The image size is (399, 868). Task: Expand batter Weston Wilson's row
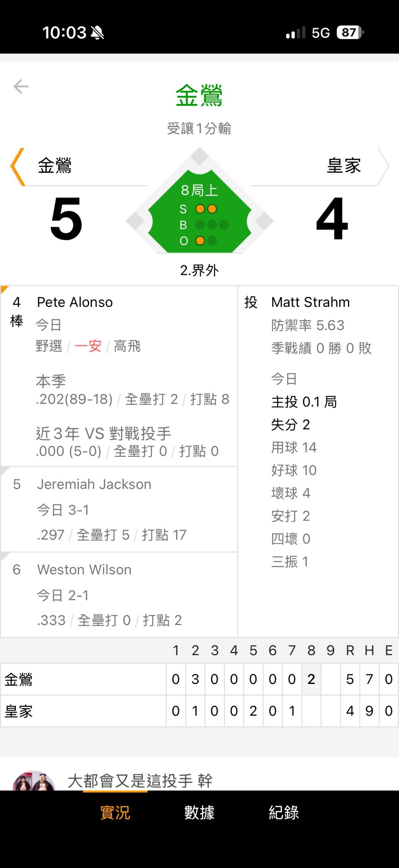coord(119,595)
